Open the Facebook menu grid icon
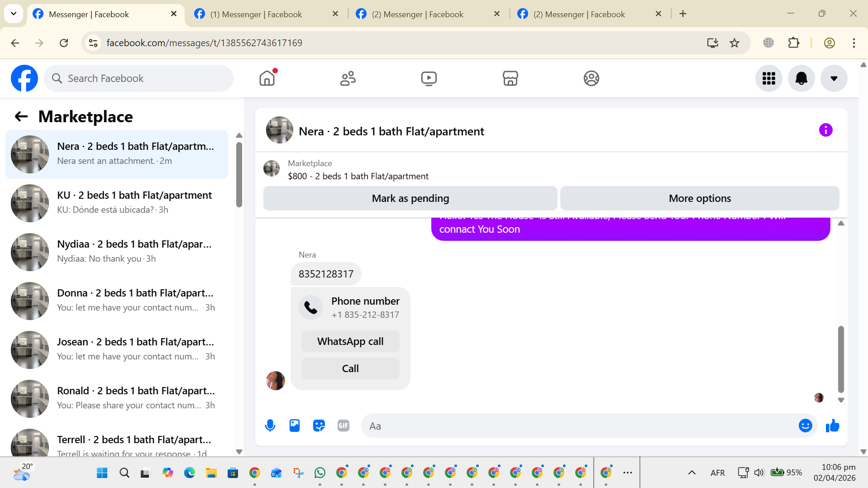This screenshot has height=488, width=868. pos(769,78)
